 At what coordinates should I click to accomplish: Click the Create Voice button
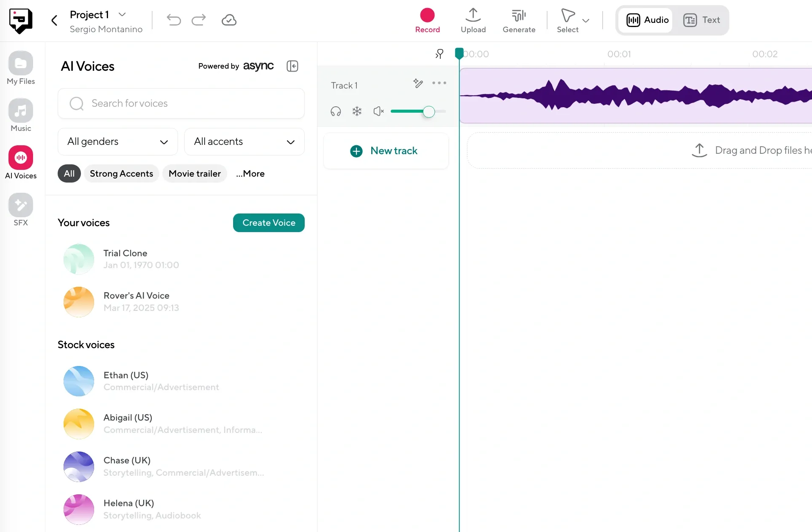[269, 223]
